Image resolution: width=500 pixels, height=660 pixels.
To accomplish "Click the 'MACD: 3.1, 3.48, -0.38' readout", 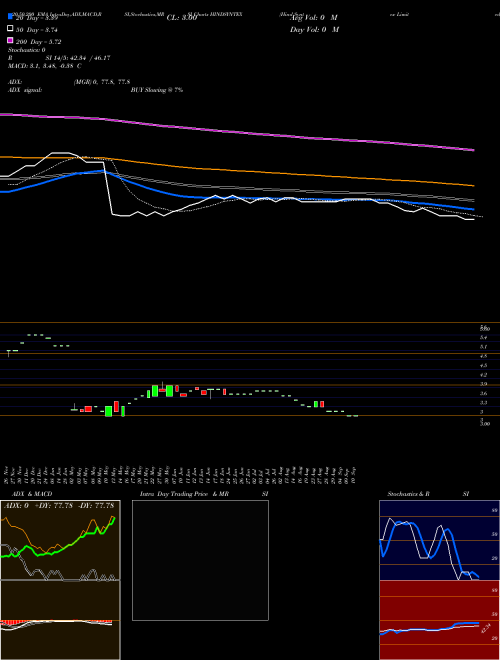I will click(x=41, y=66).
